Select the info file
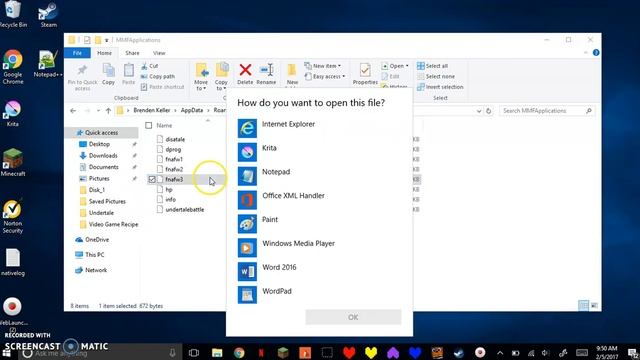The width and height of the screenshot is (640, 360). click(x=171, y=199)
